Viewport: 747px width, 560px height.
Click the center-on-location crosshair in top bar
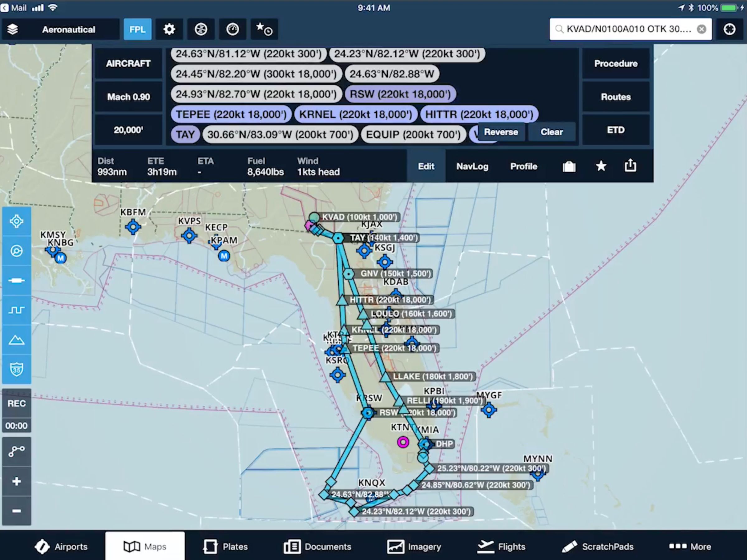pos(730,29)
